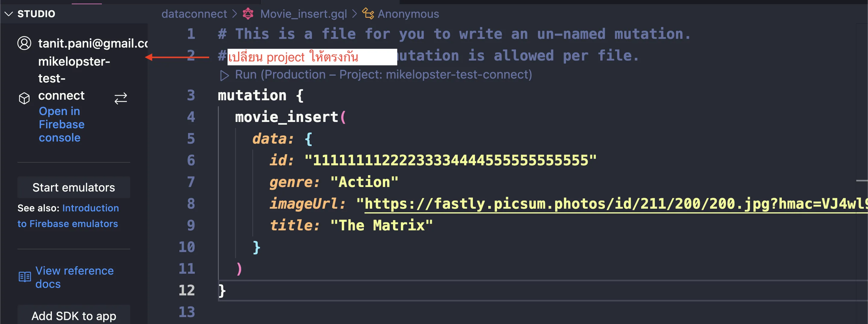The width and height of the screenshot is (868, 324).
Task: Click the reference docs book icon
Action: coord(25,277)
